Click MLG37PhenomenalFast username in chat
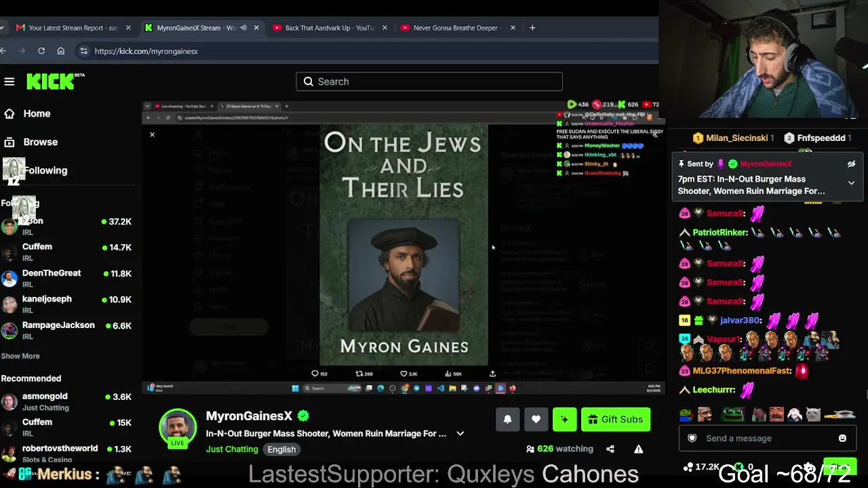Screen dimensions: 868x488 pos(743,371)
